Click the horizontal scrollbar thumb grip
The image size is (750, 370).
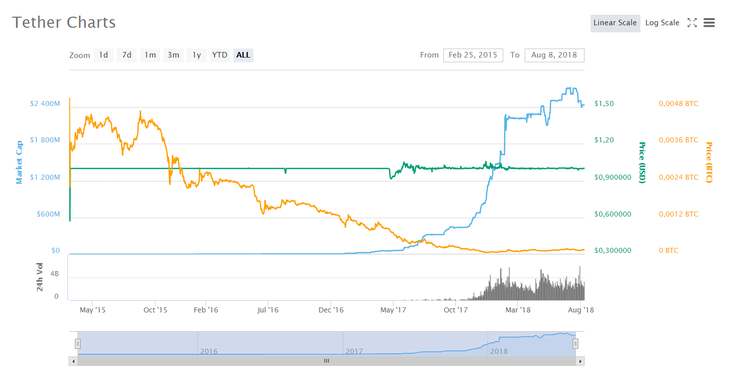pos(326,361)
